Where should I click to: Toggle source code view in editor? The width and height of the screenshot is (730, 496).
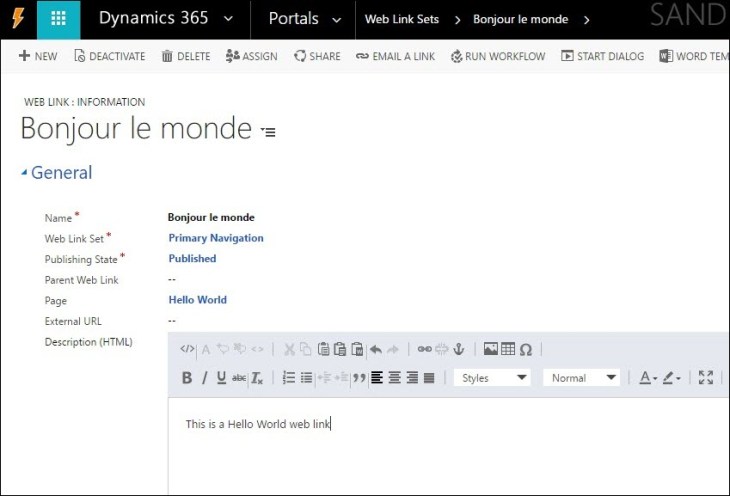187,349
